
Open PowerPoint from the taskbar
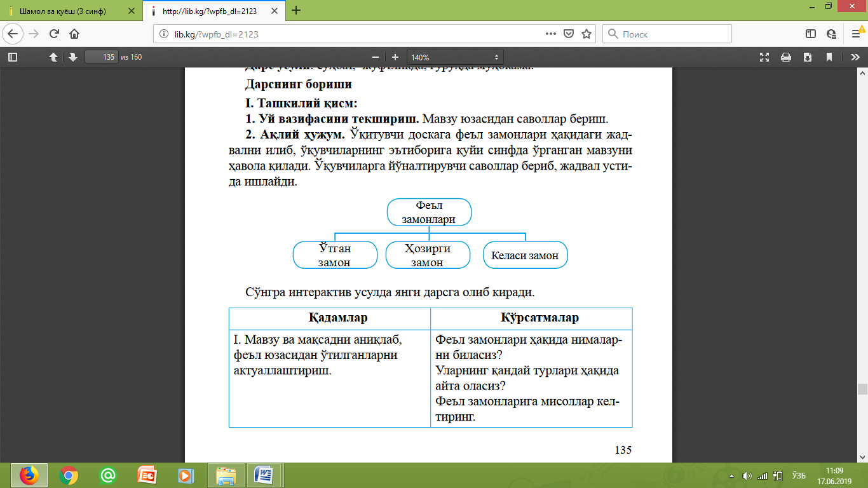(147, 475)
